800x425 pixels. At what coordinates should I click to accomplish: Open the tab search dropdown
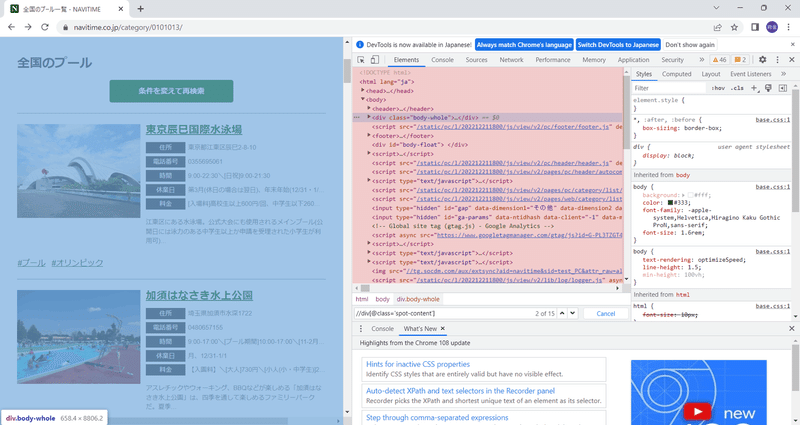[x=716, y=8]
